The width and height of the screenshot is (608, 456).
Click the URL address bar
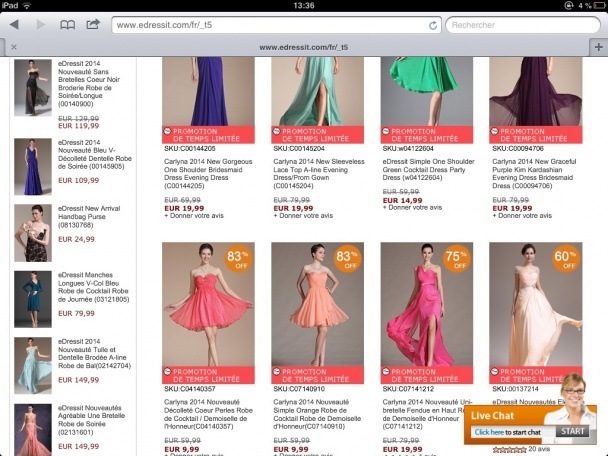pyautogui.click(x=270, y=24)
